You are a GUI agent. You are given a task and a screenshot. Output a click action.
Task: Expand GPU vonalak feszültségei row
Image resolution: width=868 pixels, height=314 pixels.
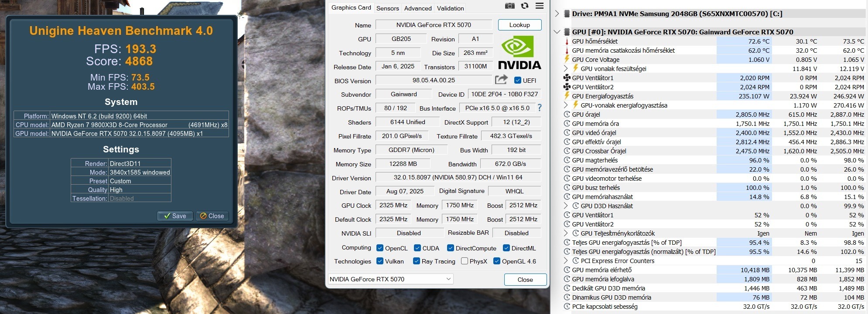[x=566, y=68]
